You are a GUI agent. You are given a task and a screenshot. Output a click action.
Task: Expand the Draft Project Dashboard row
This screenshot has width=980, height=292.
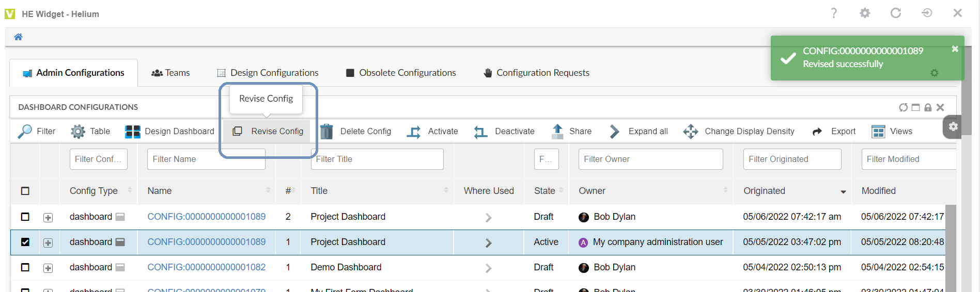click(48, 218)
